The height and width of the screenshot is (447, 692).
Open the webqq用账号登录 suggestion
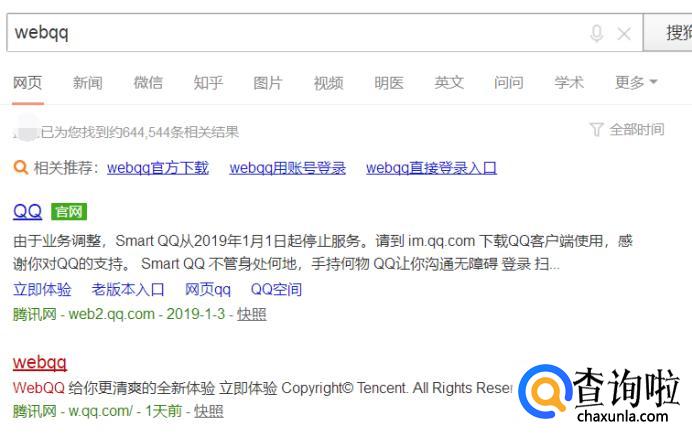[287, 168]
